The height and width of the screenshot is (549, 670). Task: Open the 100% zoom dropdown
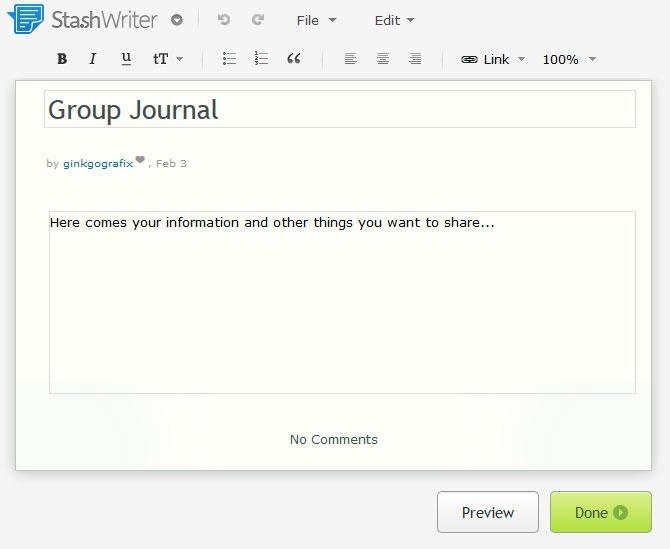tap(569, 59)
